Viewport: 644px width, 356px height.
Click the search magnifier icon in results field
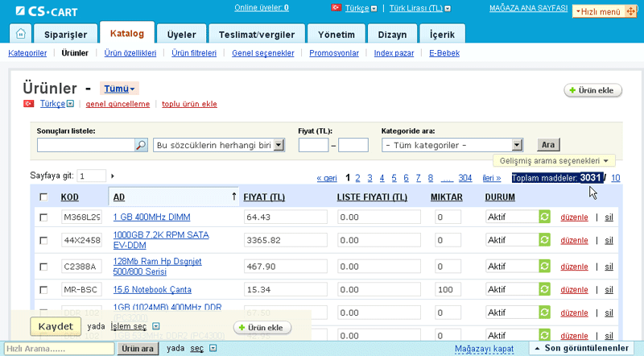click(141, 145)
